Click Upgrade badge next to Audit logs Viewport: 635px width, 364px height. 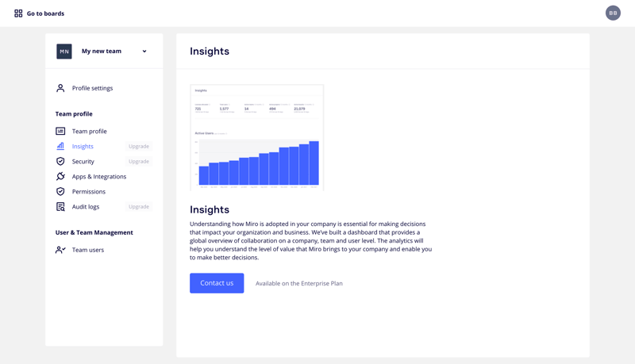pos(138,207)
